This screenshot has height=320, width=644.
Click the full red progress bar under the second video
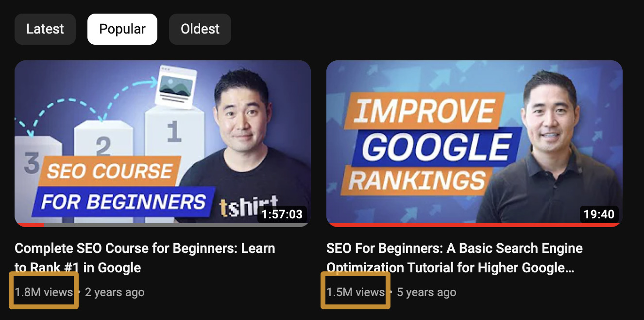[x=475, y=225]
